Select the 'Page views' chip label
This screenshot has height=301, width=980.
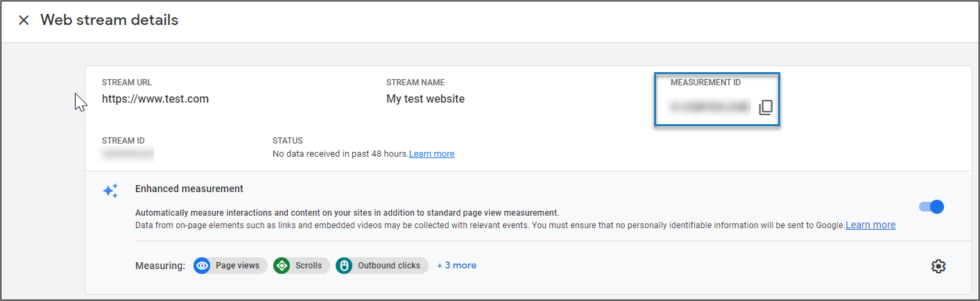(237, 266)
